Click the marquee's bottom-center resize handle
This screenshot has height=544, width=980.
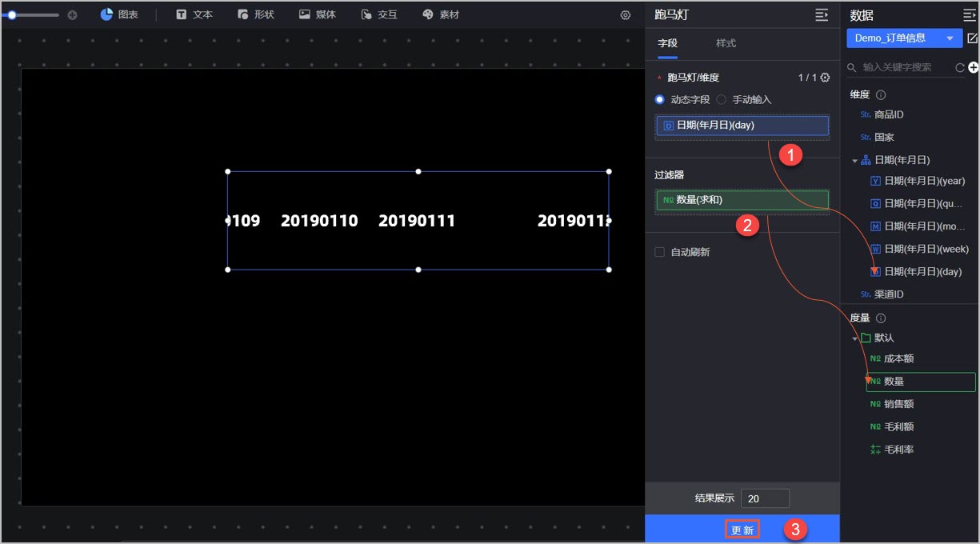pos(418,270)
